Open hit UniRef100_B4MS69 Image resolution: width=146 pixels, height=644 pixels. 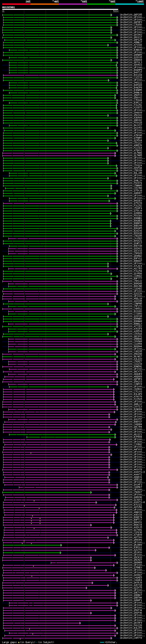pyautogui.click(x=131, y=85)
